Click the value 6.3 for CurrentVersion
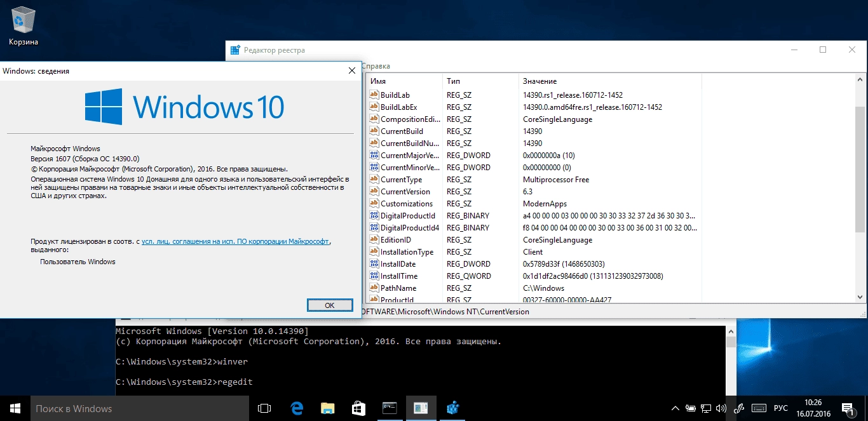The image size is (868, 421). tap(528, 192)
